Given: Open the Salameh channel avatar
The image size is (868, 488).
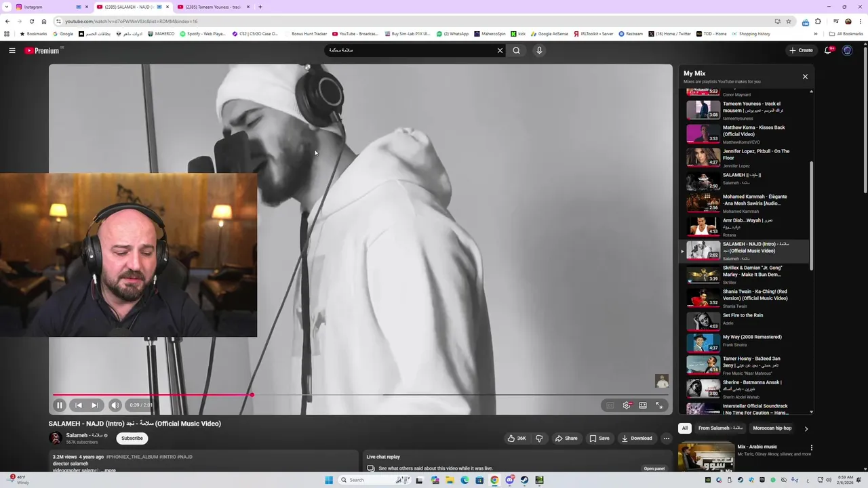Looking at the screenshot, I should tap(55, 439).
